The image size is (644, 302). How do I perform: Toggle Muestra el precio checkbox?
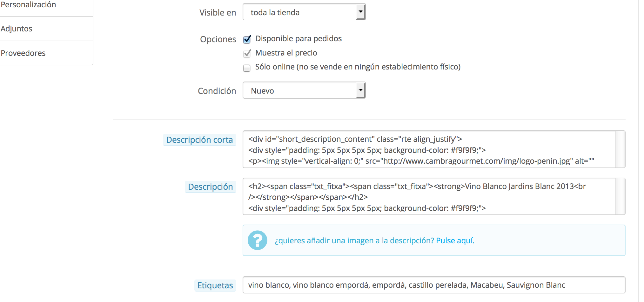[x=247, y=54]
